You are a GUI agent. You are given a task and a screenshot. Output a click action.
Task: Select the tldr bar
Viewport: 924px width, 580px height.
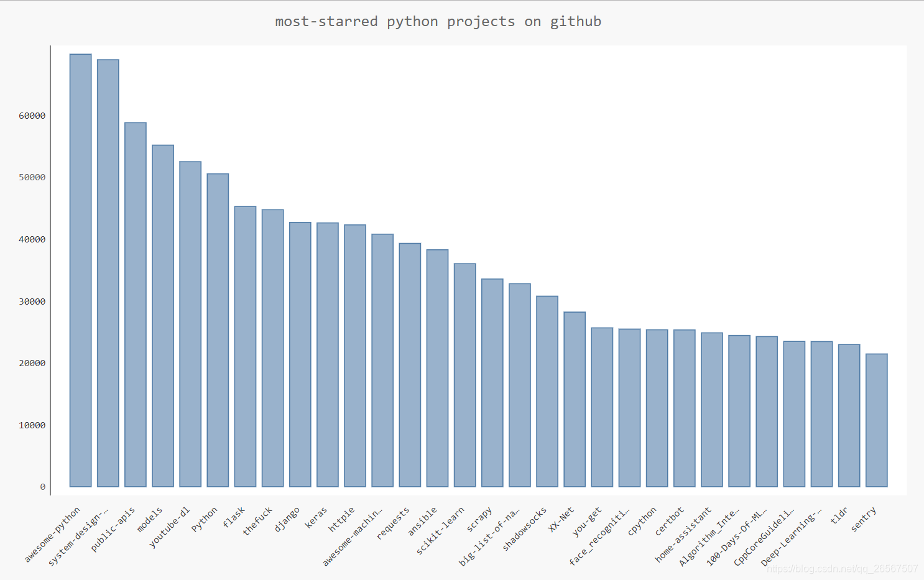click(849, 416)
